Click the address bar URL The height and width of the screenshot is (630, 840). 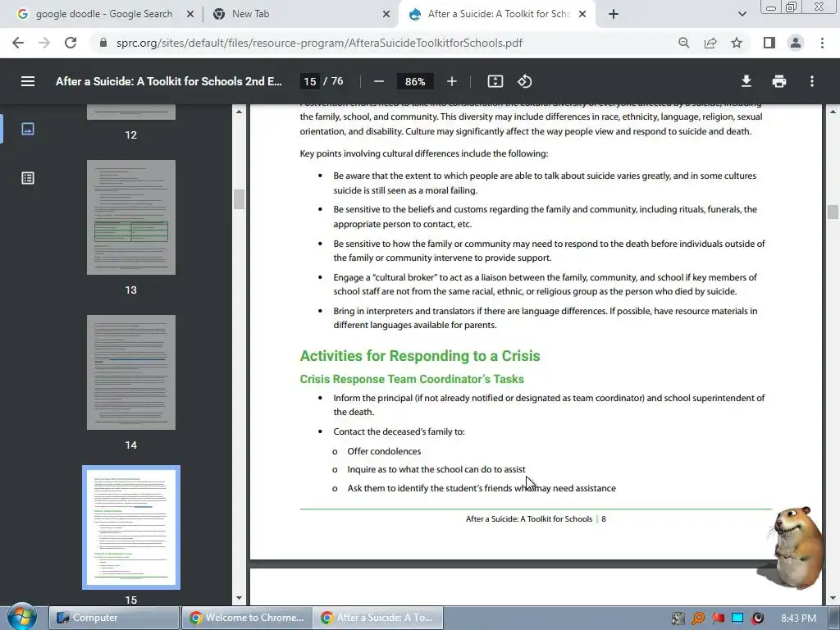pyautogui.click(x=319, y=43)
